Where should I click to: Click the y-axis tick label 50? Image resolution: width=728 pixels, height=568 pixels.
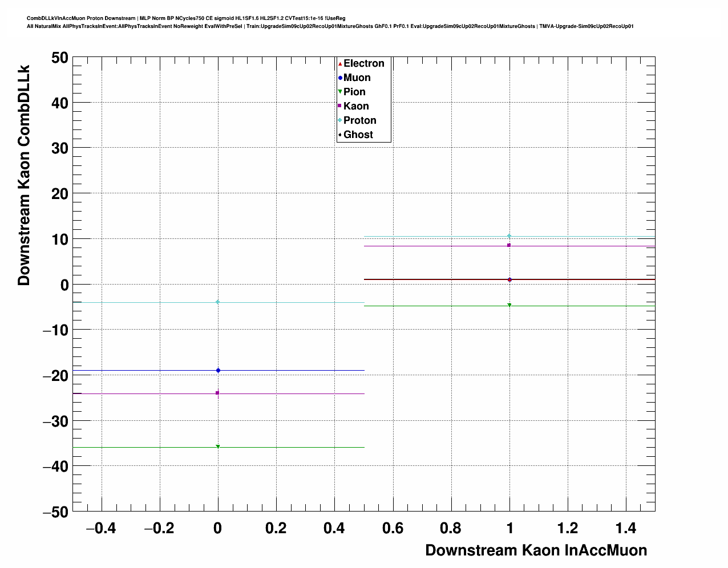point(61,57)
